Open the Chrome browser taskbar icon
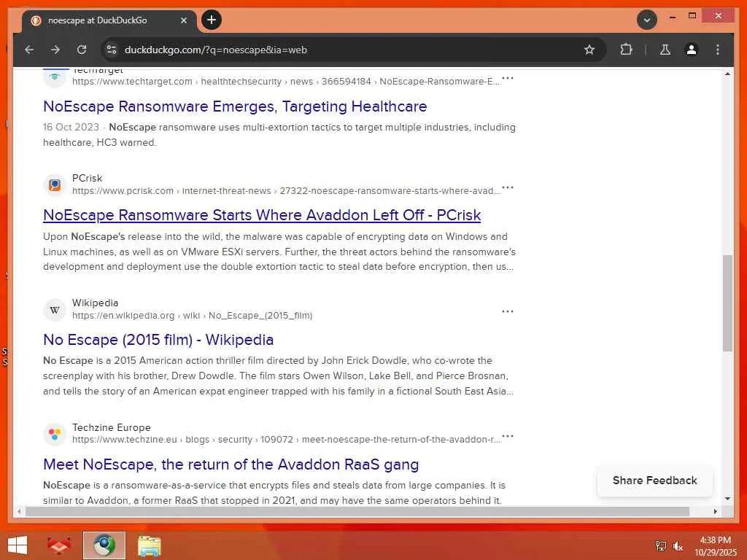 [104, 545]
